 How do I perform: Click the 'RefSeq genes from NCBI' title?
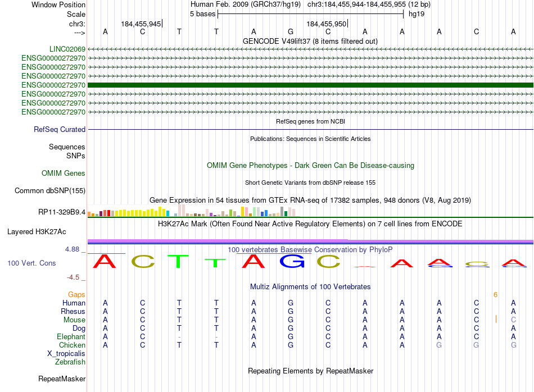point(310,121)
